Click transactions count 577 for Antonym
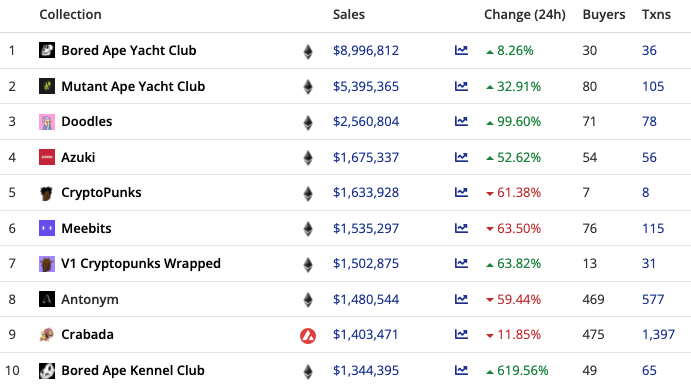Image resolution: width=691 pixels, height=387 pixels. click(653, 299)
